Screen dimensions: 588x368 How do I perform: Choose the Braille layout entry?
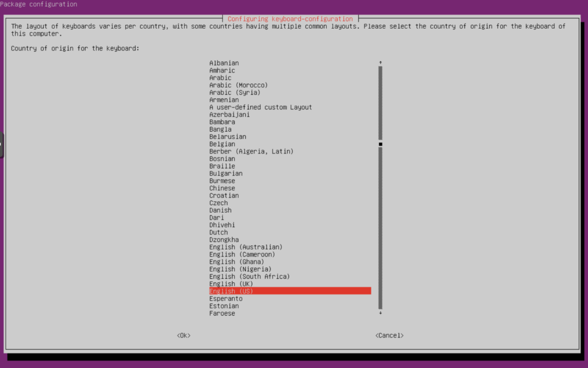222,166
